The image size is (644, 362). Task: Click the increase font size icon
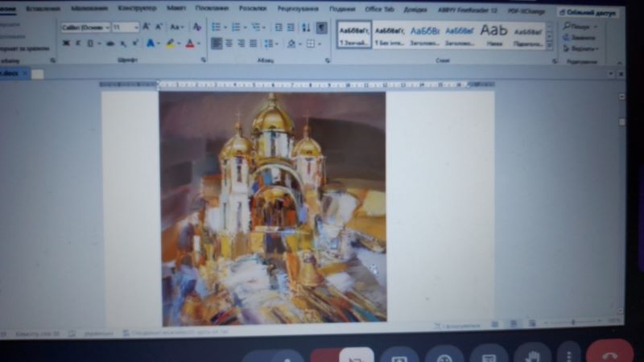147,27
